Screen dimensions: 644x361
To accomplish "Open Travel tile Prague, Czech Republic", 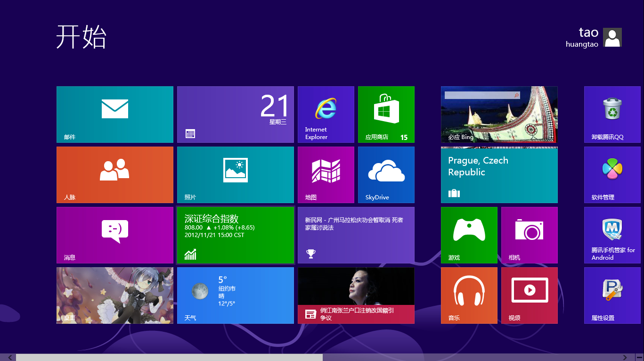I will pos(499,175).
